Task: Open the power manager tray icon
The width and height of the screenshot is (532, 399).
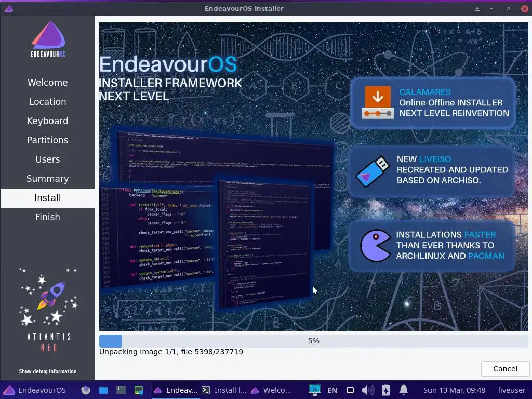Action: pyautogui.click(x=386, y=390)
